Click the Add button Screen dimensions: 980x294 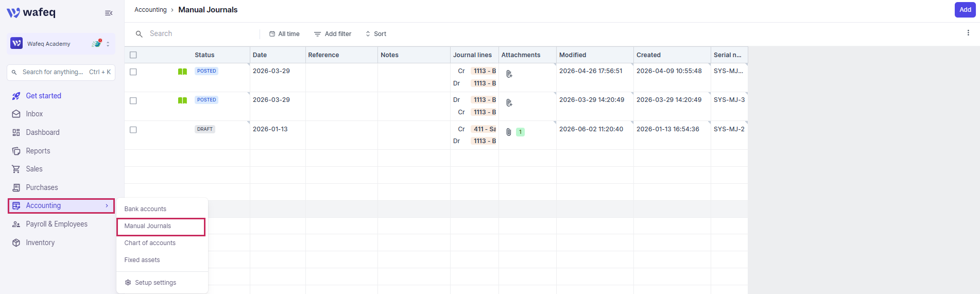point(965,10)
